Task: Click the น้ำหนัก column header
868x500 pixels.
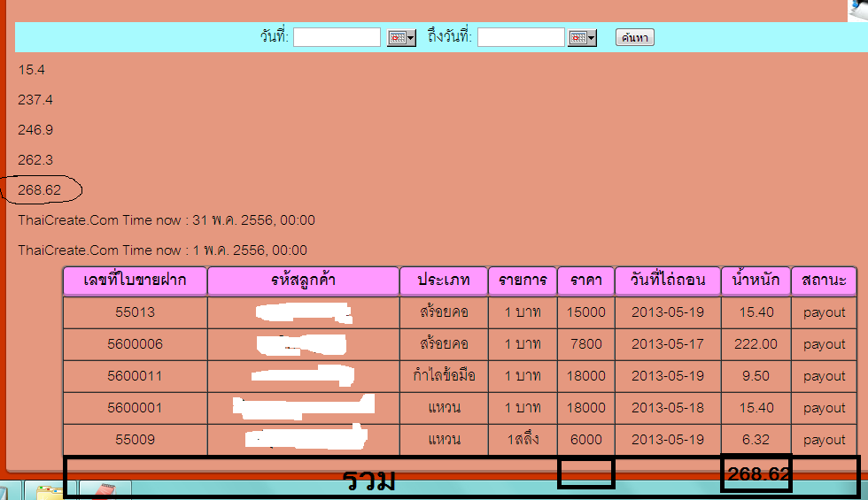Action: coord(756,281)
